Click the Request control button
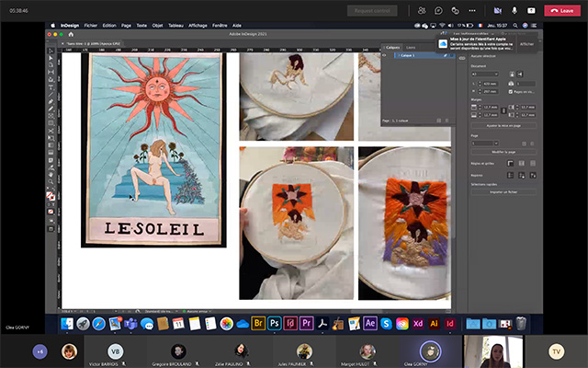Screen dimensions: 588x368 tap(372, 10)
